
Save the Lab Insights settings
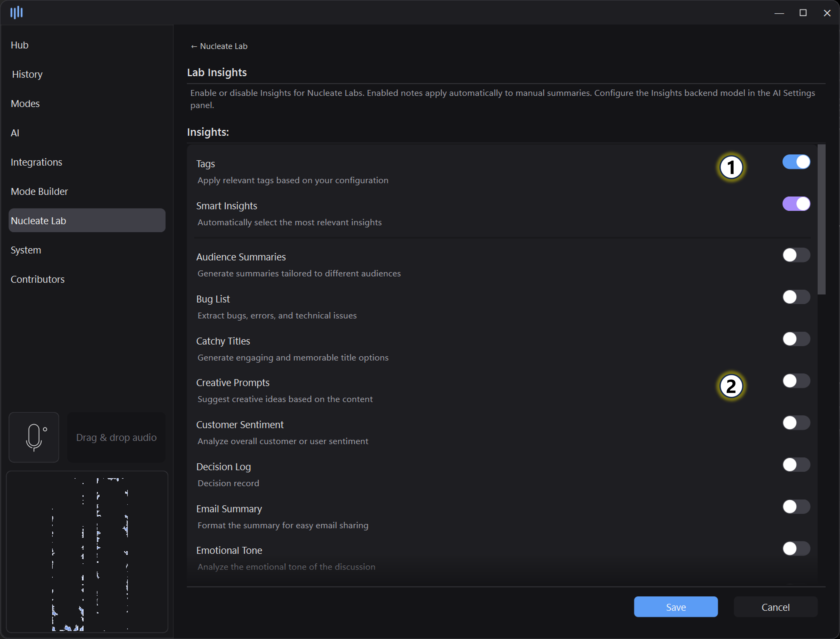[x=676, y=607]
